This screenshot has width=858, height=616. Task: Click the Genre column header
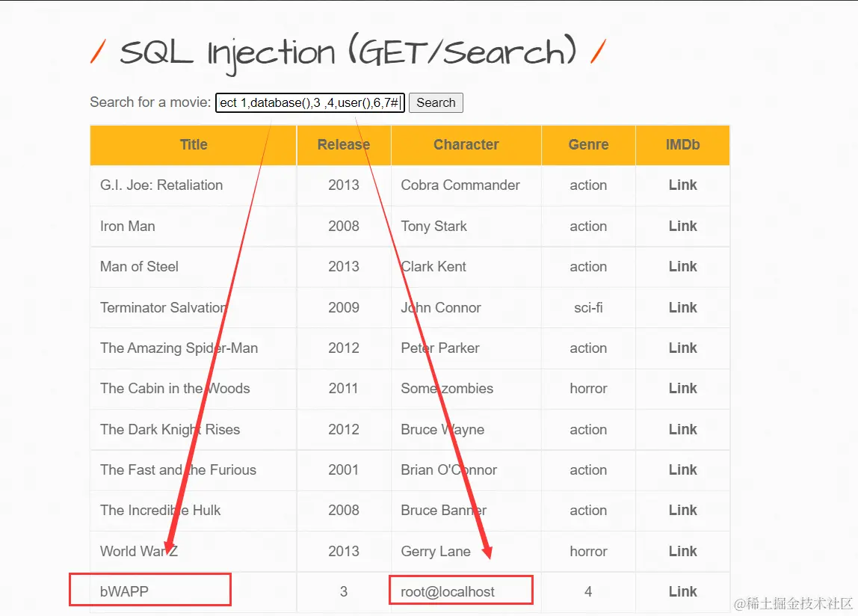(588, 144)
